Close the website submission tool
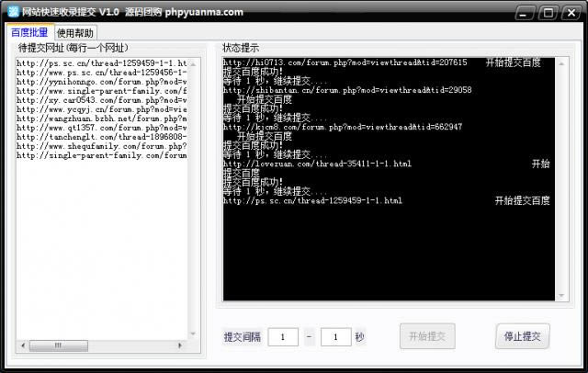Screen dimensions: 588x373 (x=571, y=13)
